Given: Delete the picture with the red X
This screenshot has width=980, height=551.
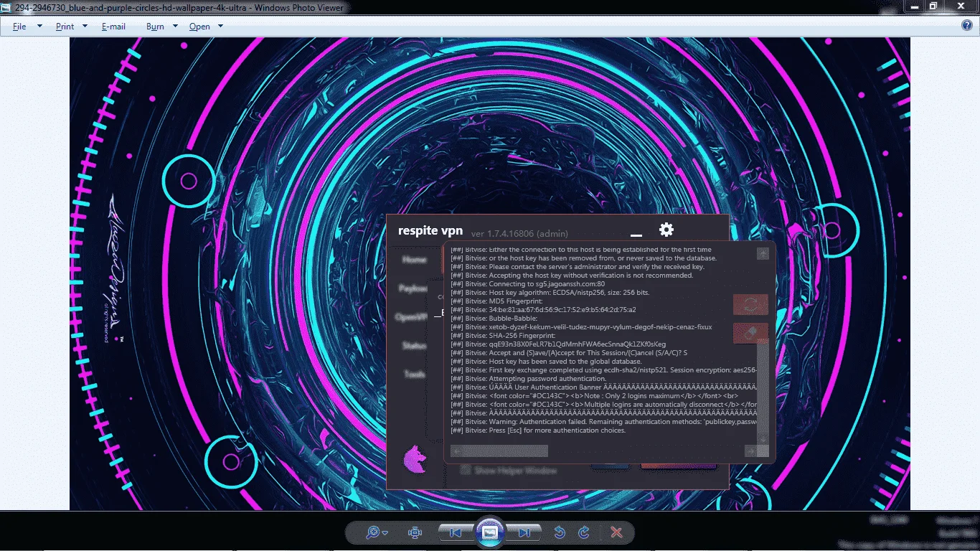Looking at the screenshot, I should (616, 532).
